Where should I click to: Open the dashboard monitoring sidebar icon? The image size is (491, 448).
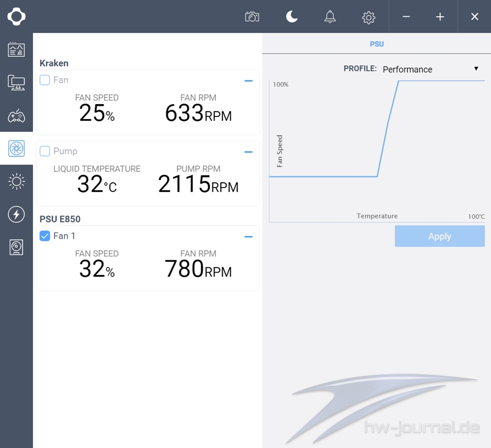[x=16, y=50]
